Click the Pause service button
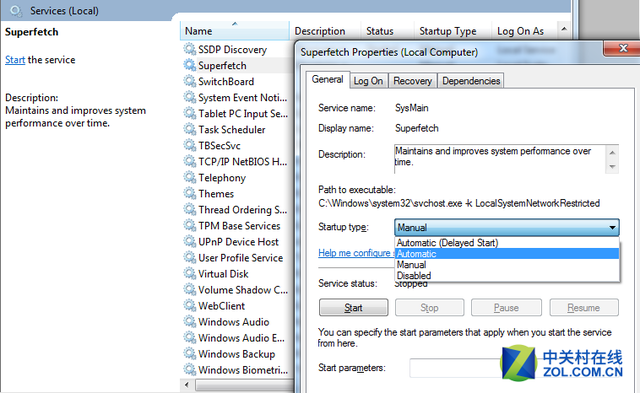Screen dimensions: 640x393 (506, 308)
